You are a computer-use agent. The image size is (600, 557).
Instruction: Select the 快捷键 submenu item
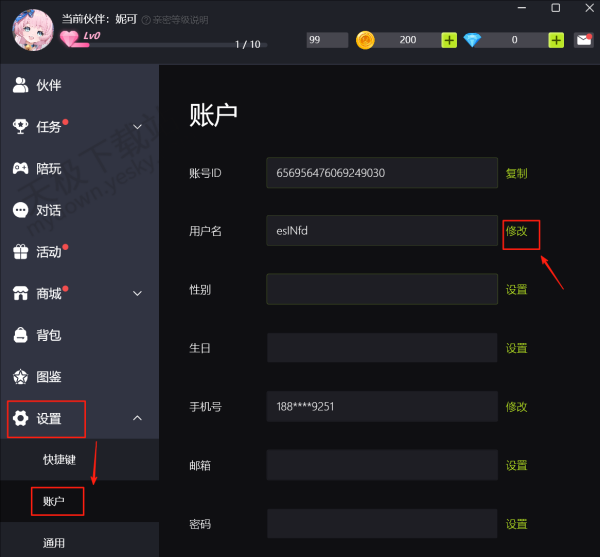point(59,459)
